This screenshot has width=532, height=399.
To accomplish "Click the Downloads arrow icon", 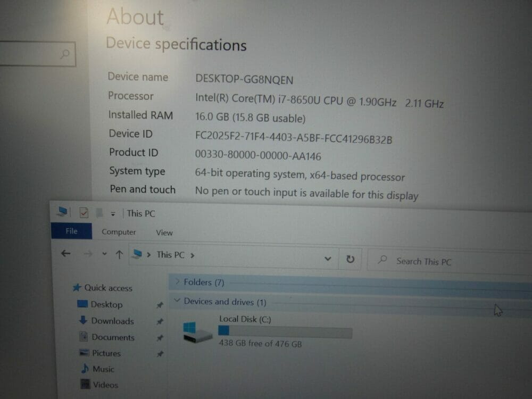I will [83, 320].
